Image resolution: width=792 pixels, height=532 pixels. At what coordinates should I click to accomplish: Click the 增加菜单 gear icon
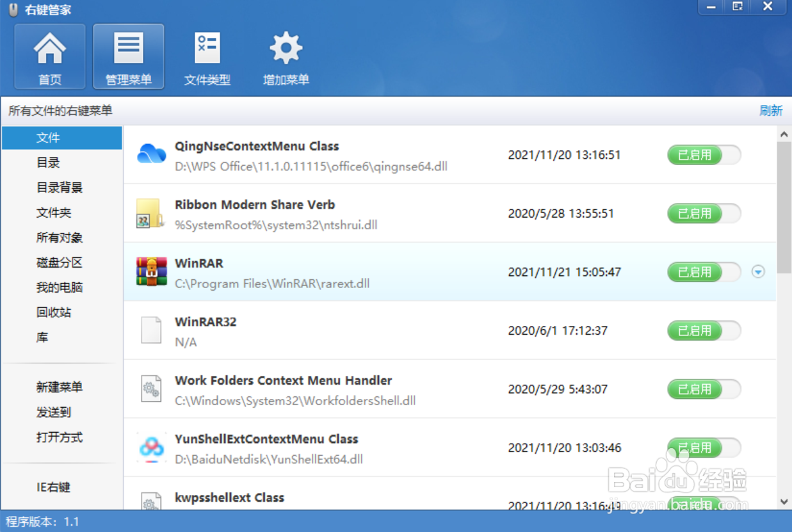click(x=286, y=56)
